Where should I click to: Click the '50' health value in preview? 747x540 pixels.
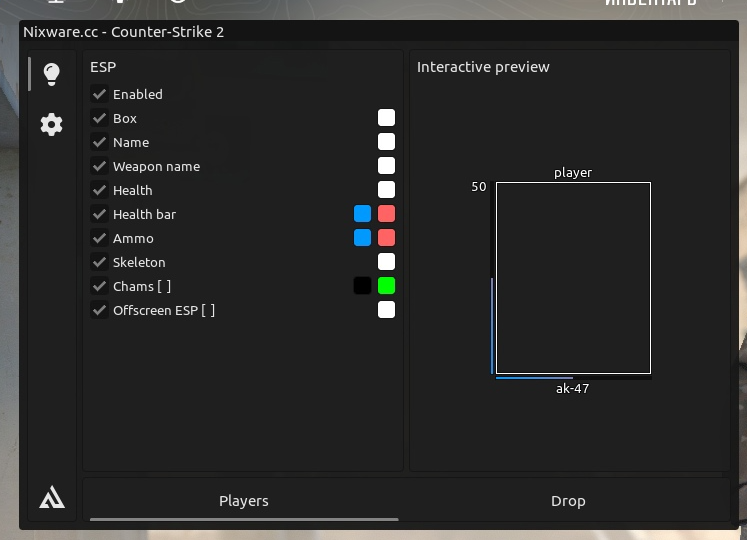coord(479,187)
